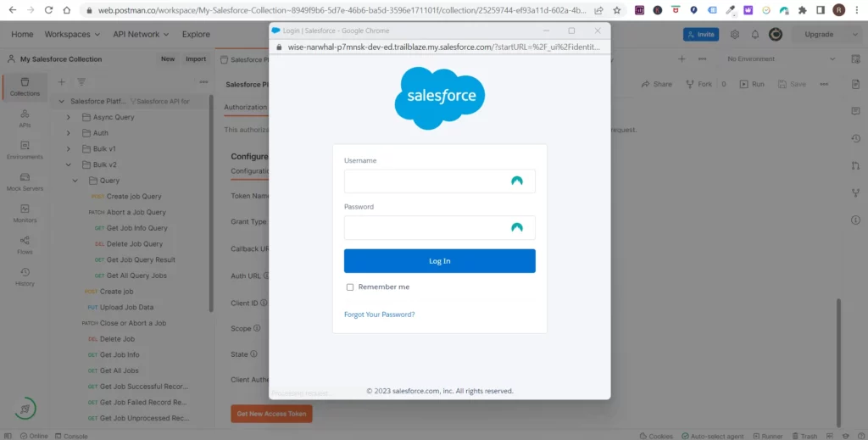Open the Collections sidebar tab
Image resolution: width=868 pixels, height=440 pixels.
click(x=25, y=87)
